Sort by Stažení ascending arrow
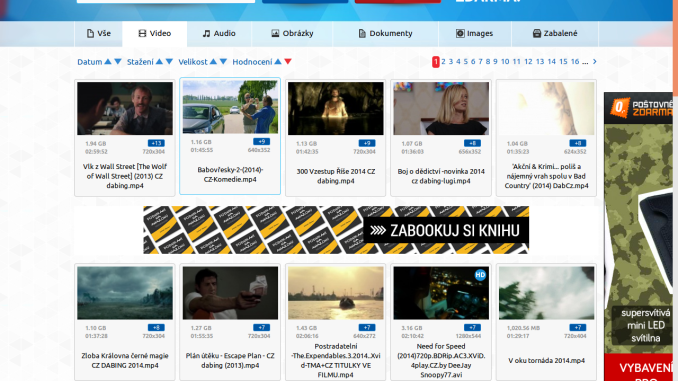678x381 pixels. (x=159, y=61)
